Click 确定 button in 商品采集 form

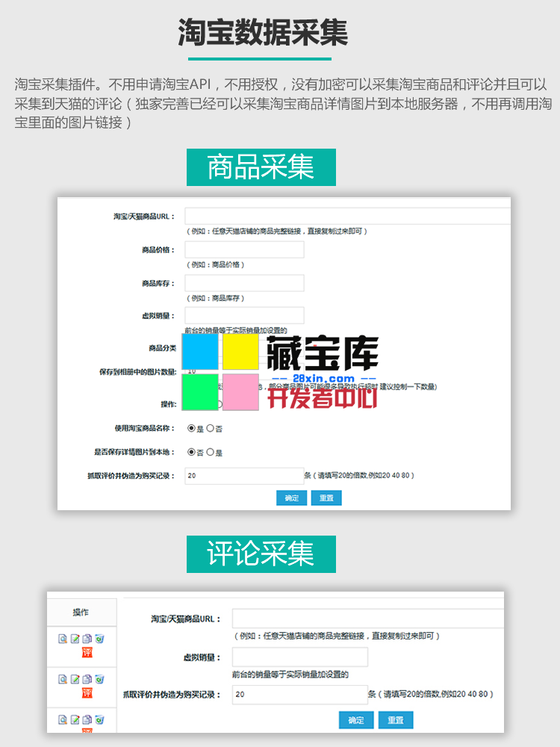[291, 498]
